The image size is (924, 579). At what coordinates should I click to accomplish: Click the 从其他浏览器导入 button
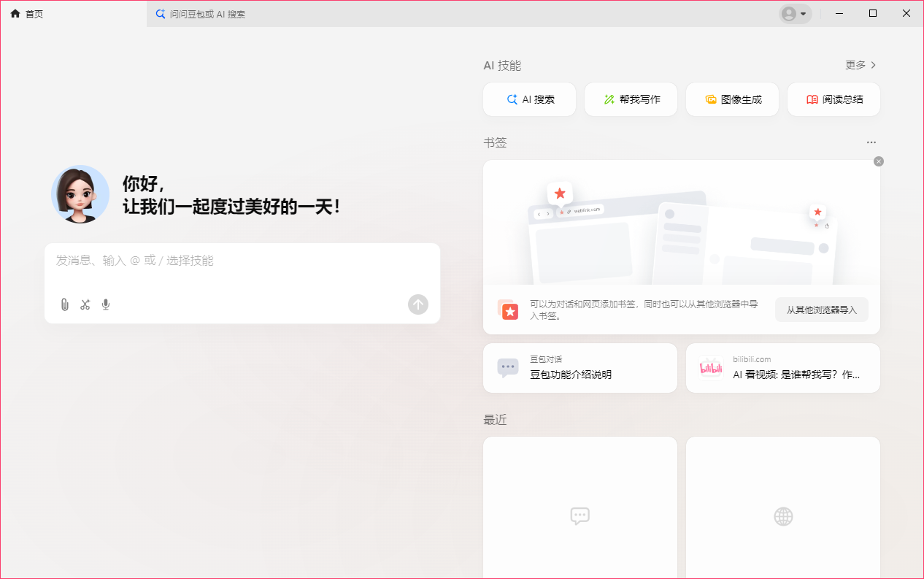tap(822, 310)
